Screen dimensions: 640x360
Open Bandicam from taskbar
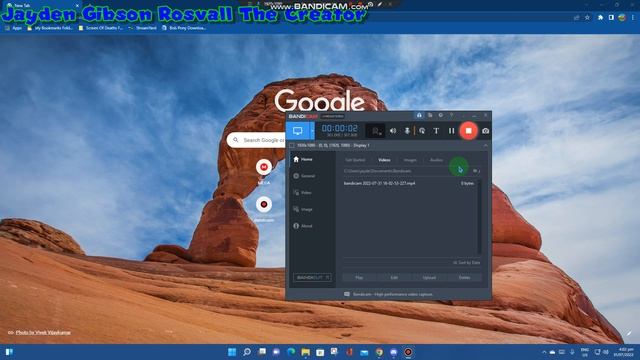408,352
